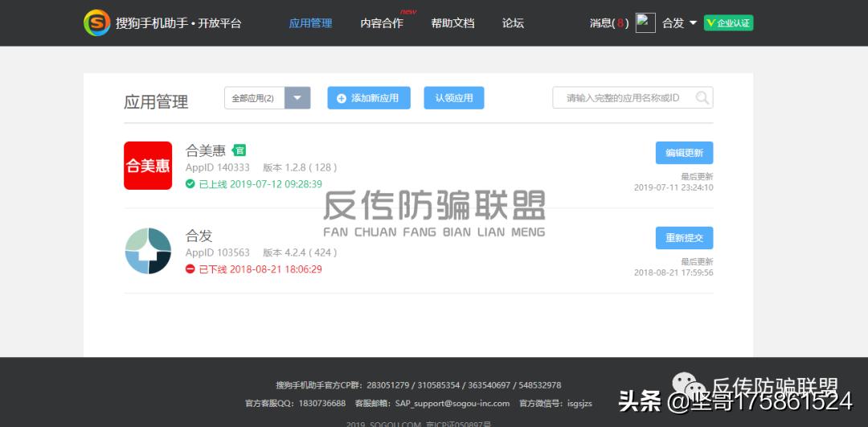This screenshot has height=427, width=868.
Task: Click 认领应用 button
Action: click(x=454, y=98)
